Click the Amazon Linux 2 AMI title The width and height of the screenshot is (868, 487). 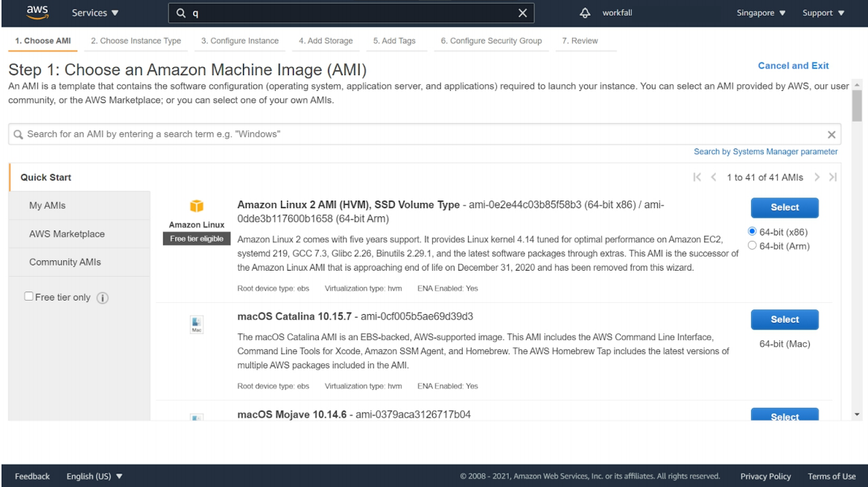348,204
